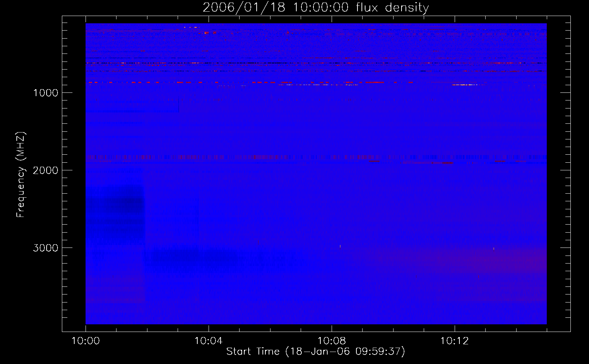Click the 3000 frequency tick label

click(x=46, y=248)
